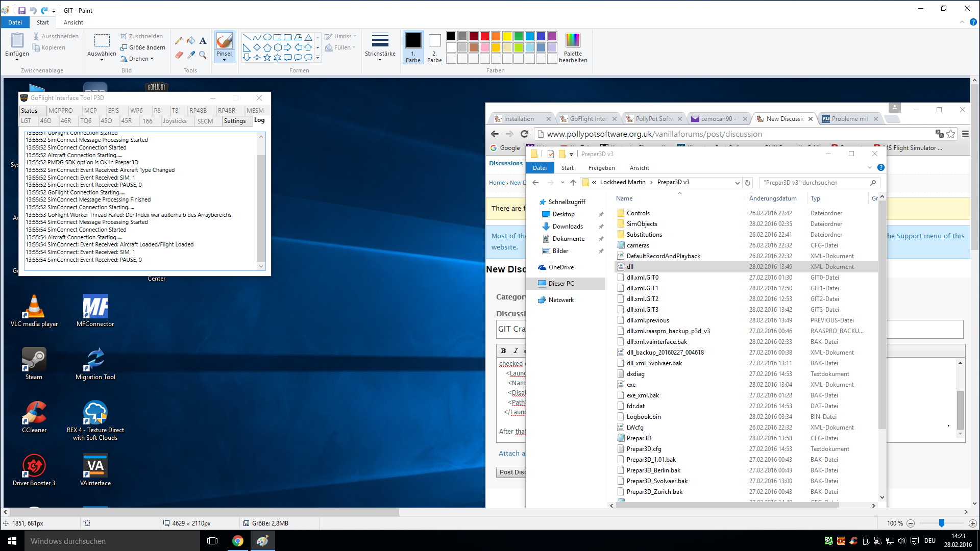This screenshot has width=980, height=551.
Task: Activate 2. Farbe color slot
Action: pyautogui.click(x=434, y=47)
